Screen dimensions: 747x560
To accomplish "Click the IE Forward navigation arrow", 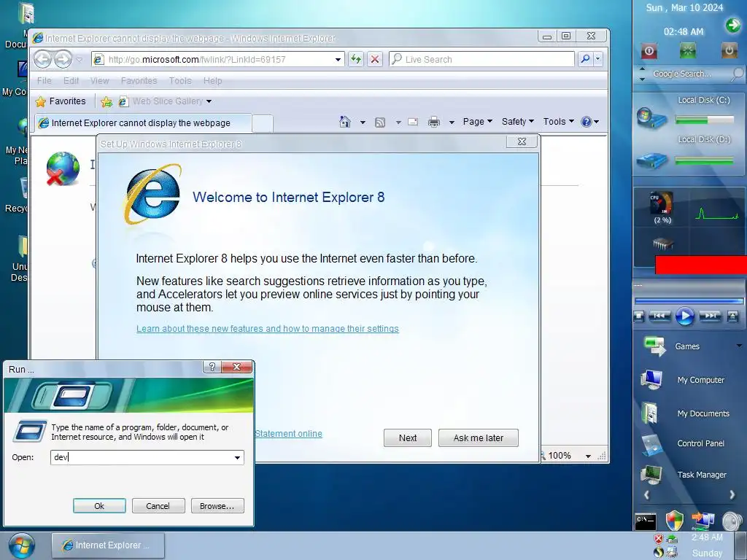I will point(63,60).
